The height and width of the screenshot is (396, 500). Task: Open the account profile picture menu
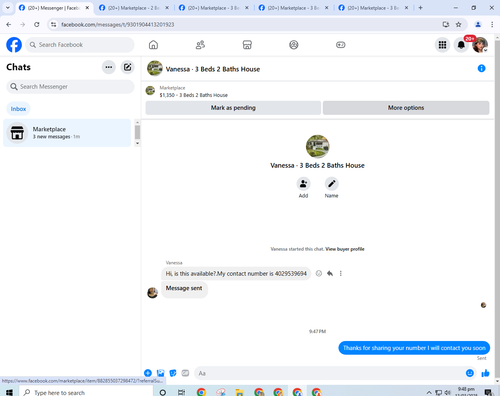pos(480,45)
